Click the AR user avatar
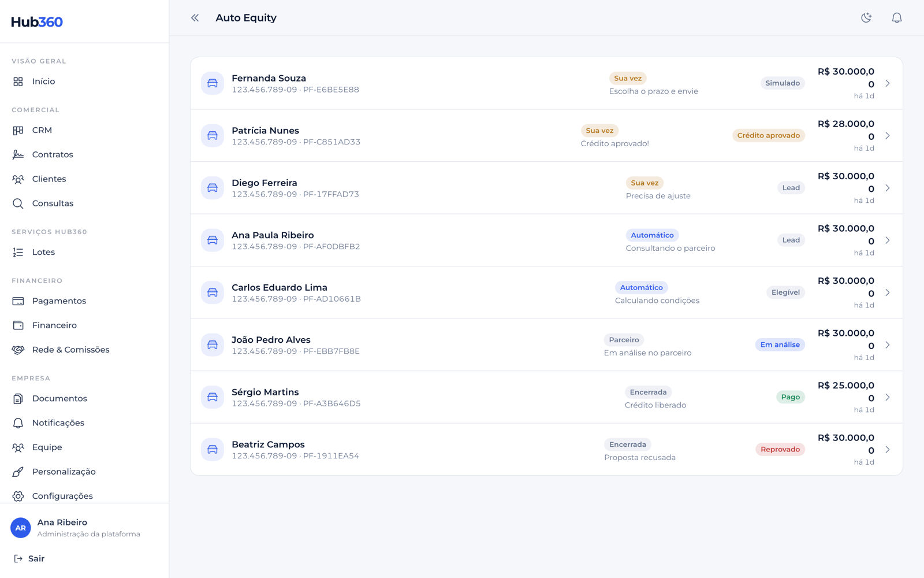 tap(21, 528)
